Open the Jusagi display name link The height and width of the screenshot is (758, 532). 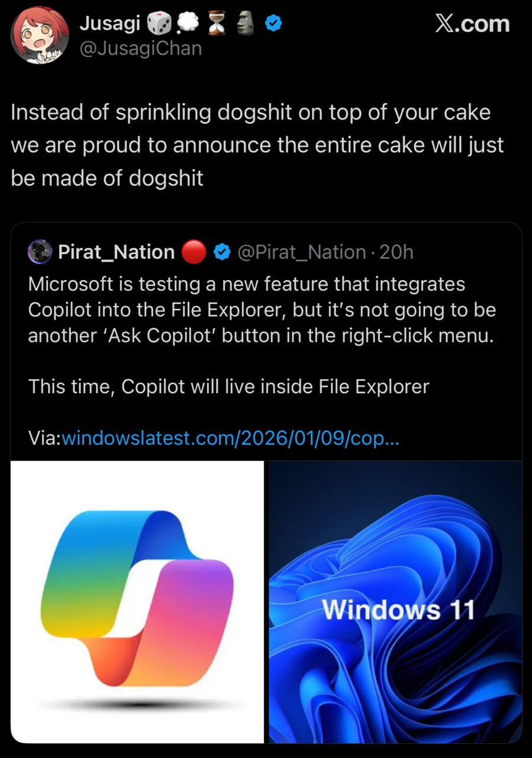click(x=109, y=24)
